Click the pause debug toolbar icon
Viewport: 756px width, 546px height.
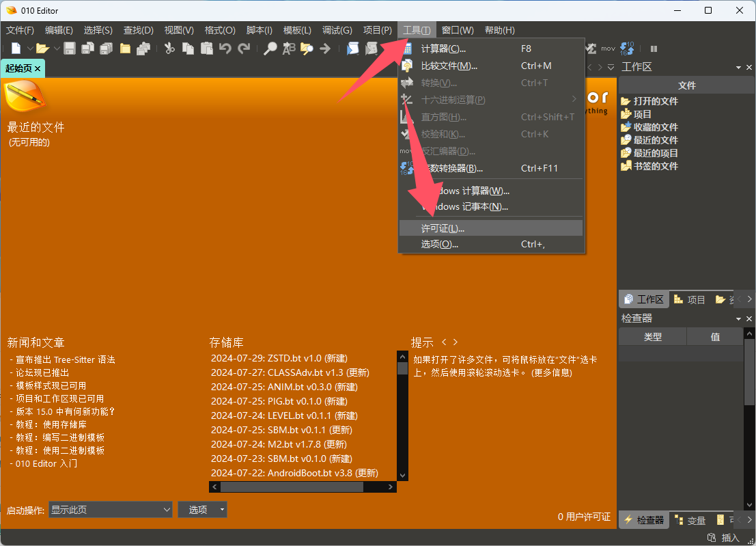654,49
